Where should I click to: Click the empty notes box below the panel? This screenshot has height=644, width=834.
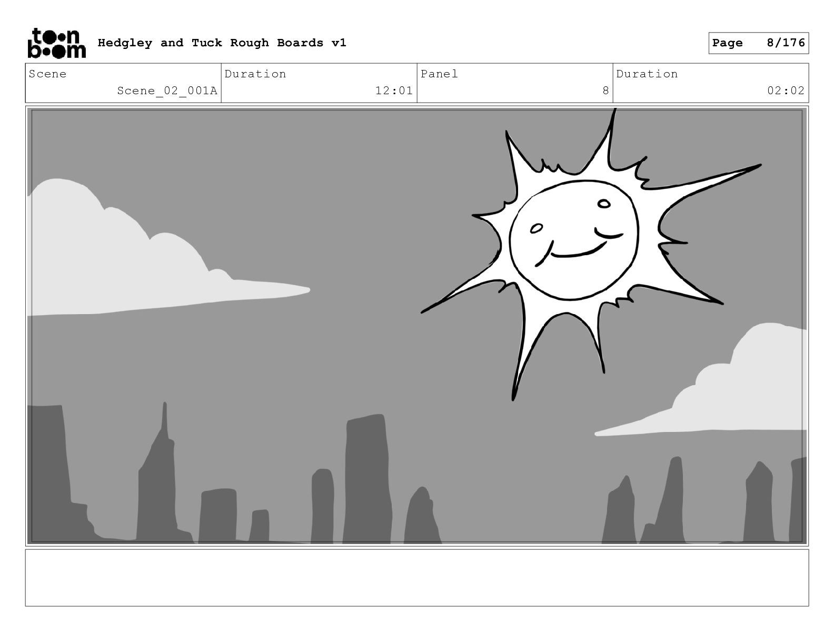[x=417, y=578]
